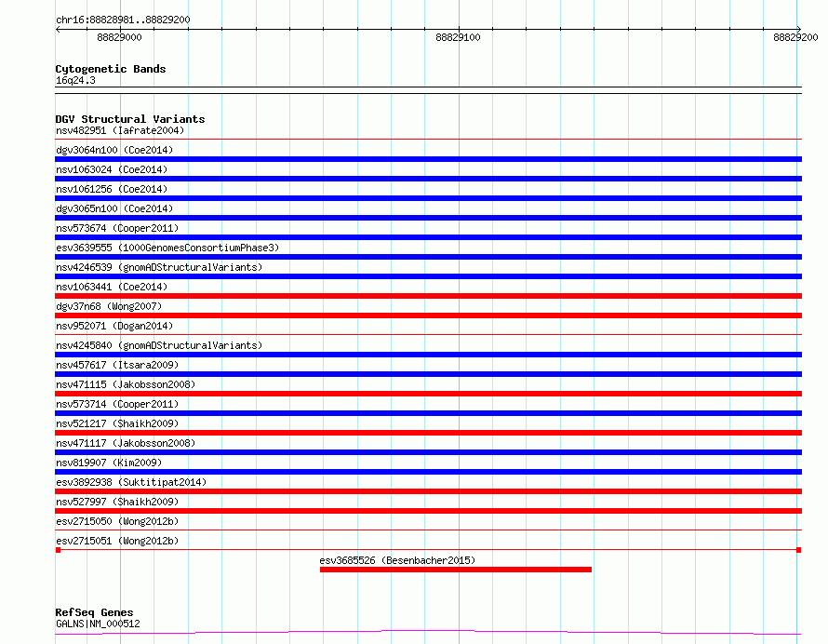This screenshot has width=828, height=644.
Task: Open variant nsv471115 (Jakobsson2008)
Action: [x=126, y=384]
